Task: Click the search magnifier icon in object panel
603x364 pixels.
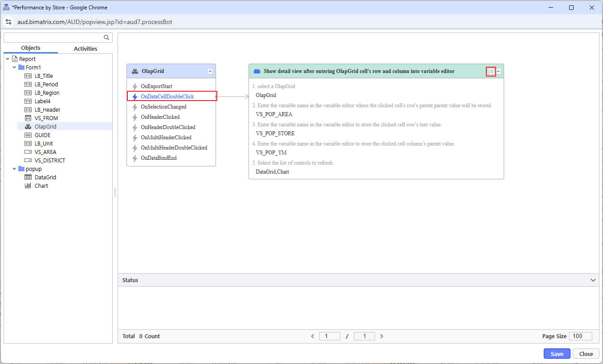Action: click(x=106, y=38)
